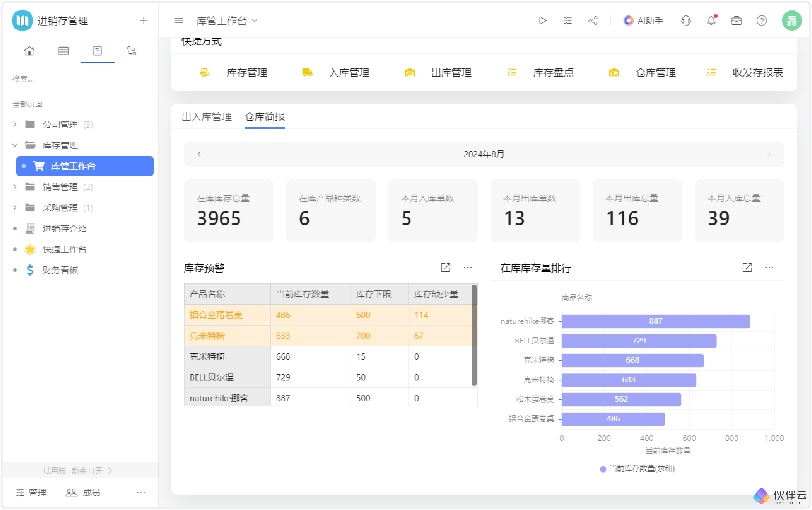
Task: Open notifications bell icon
Action: [711, 21]
